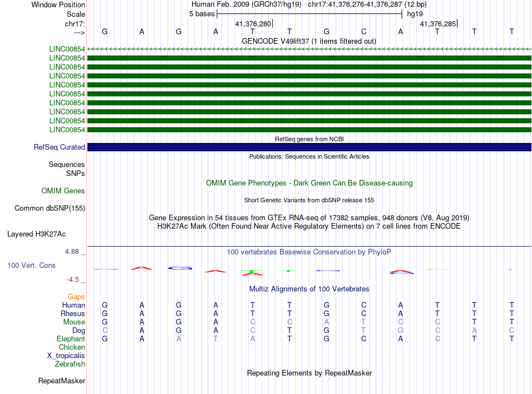532x394 pixels.
Task: Click 100 vertebrates Basewise Conservation by PhyloP title
Action: (x=309, y=252)
